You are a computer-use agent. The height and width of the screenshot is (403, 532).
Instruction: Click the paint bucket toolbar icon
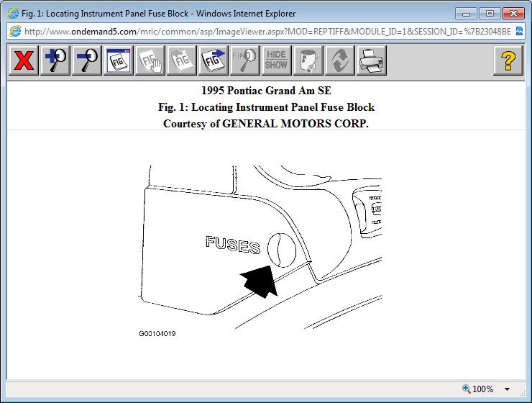click(308, 60)
